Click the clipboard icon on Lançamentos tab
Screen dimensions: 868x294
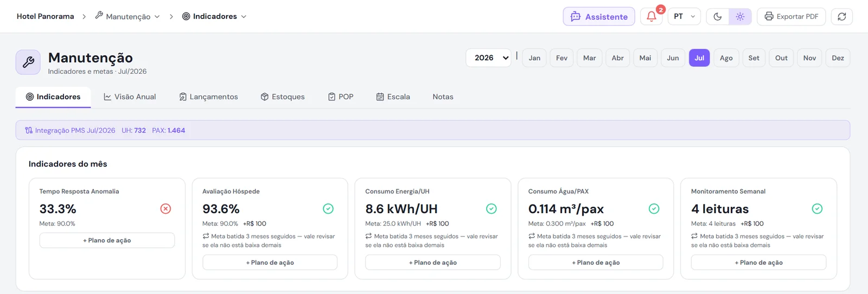pos(183,97)
